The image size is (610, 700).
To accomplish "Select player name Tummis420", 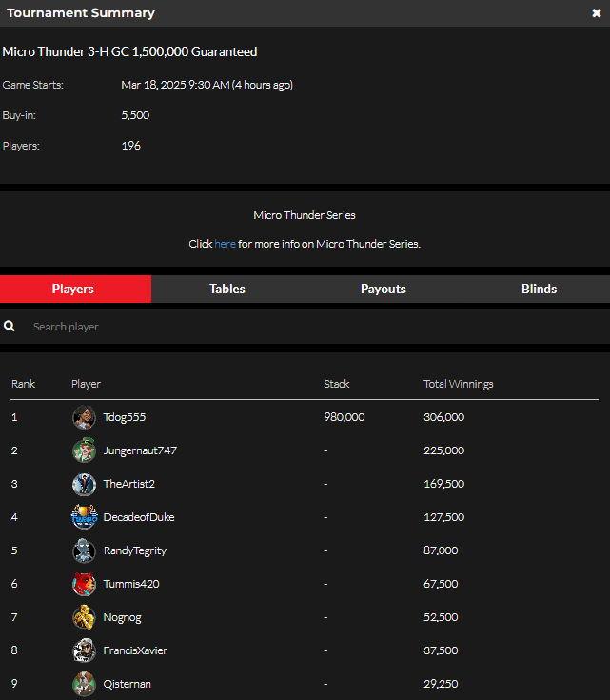I will point(131,584).
